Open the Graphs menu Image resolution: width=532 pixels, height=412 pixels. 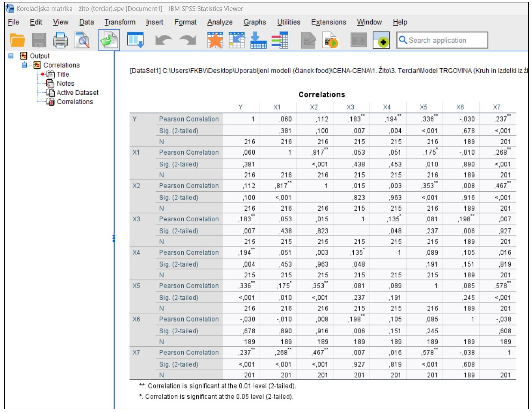254,22
